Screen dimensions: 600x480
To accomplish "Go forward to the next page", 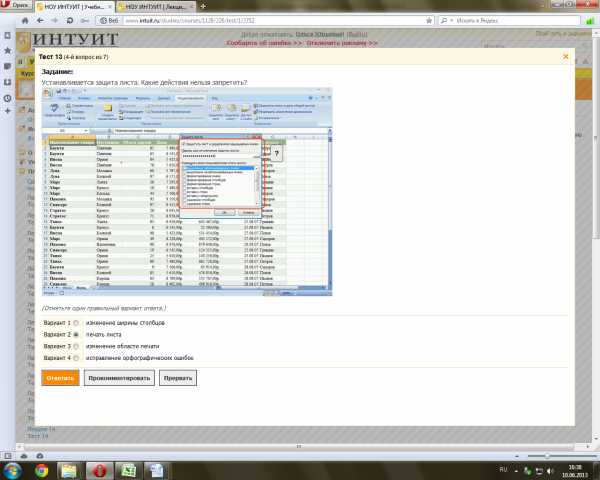I will coord(54,21).
